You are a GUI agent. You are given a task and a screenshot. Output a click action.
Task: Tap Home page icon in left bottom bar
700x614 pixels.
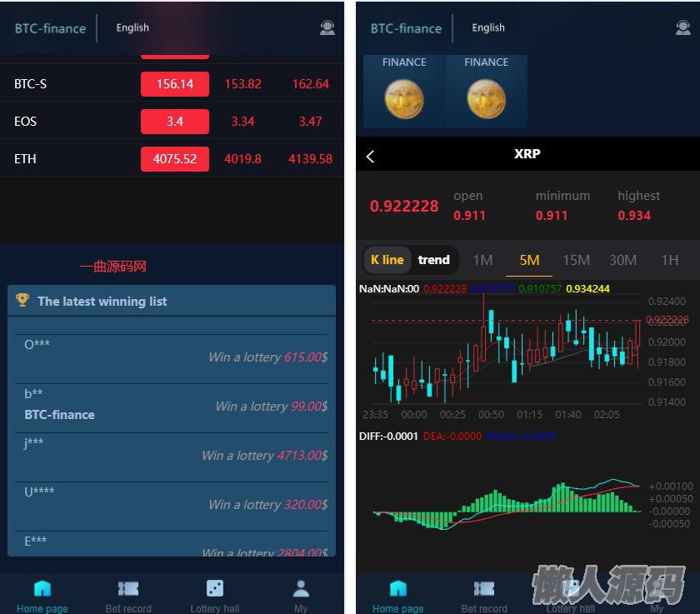[x=42, y=588]
